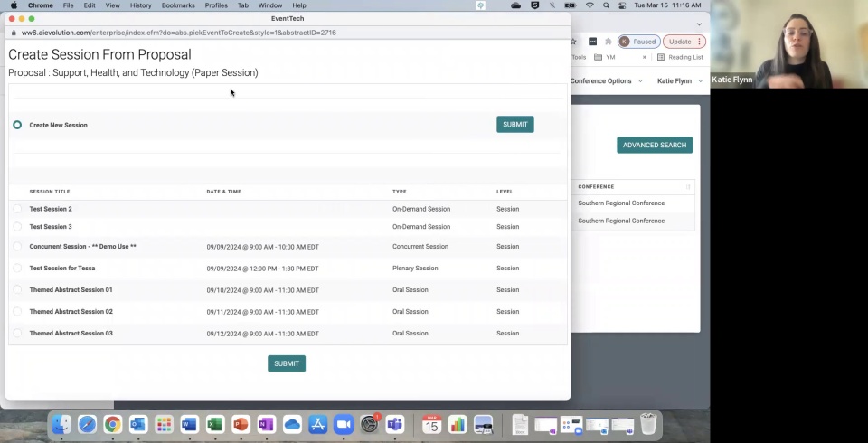Click the Paused profile chip in Chrome

pyautogui.click(x=639, y=42)
